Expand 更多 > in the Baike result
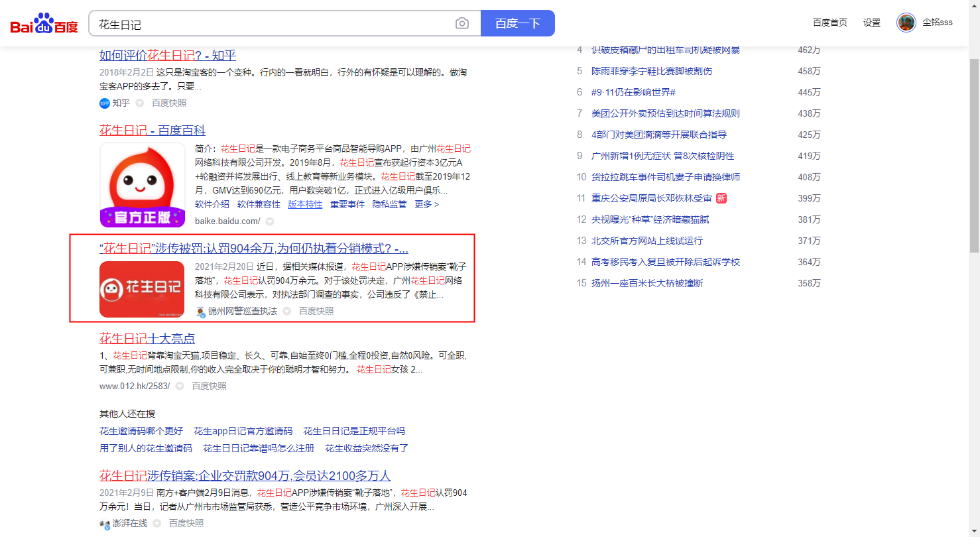Screen dimensions: 980x537 (427, 204)
